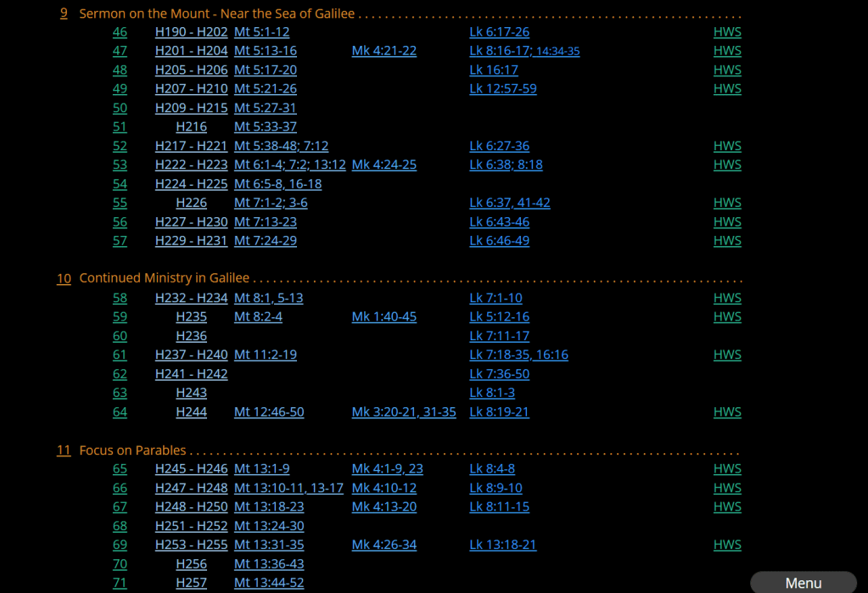Image resolution: width=868 pixels, height=593 pixels.
Task: Open Lk 6:37, 41-42 passage
Action: tap(509, 203)
